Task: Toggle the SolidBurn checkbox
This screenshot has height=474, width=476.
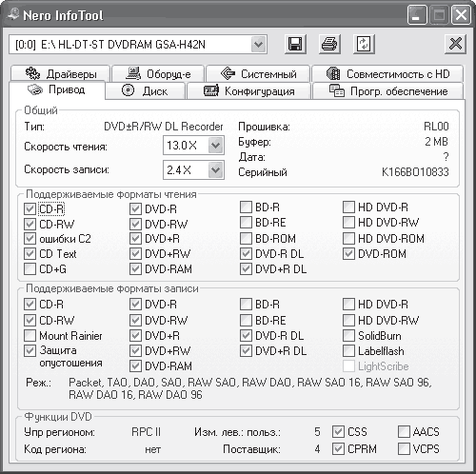Action: pyautogui.click(x=348, y=335)
